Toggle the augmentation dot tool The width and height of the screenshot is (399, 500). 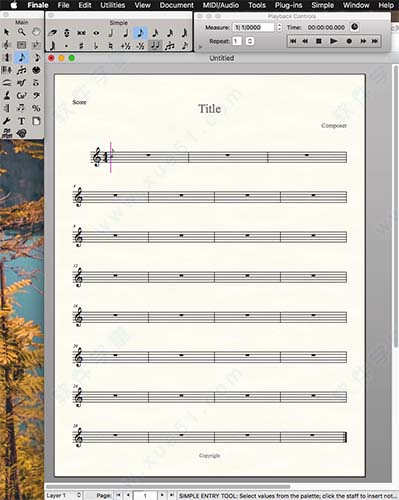[x=67, y=46]
